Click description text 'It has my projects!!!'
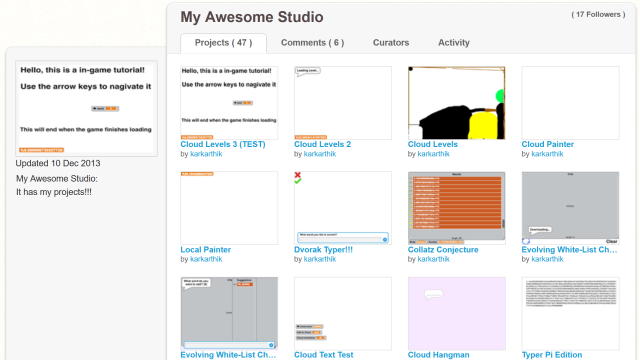 click(x=54, y=192)
